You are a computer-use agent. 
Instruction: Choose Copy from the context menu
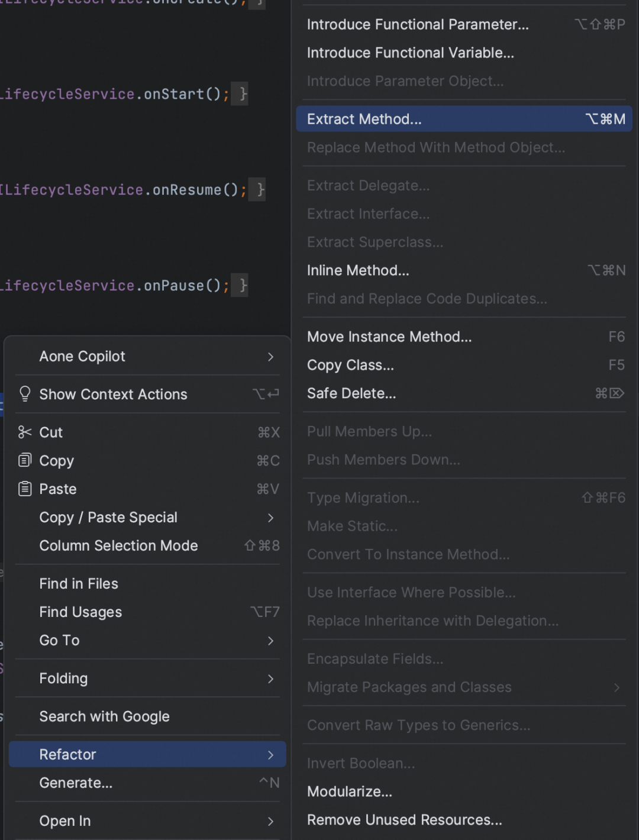pos(147,461)
